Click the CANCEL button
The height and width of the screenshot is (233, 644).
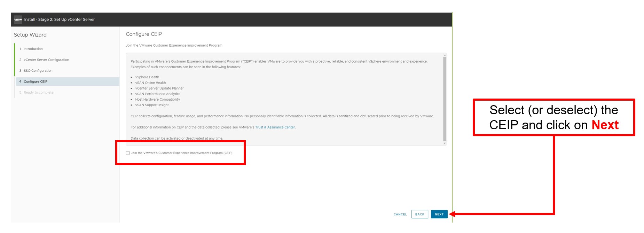coord(400,215)
